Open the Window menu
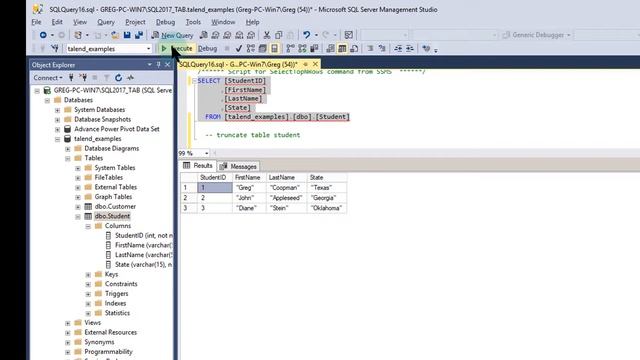 coord(223,22)
